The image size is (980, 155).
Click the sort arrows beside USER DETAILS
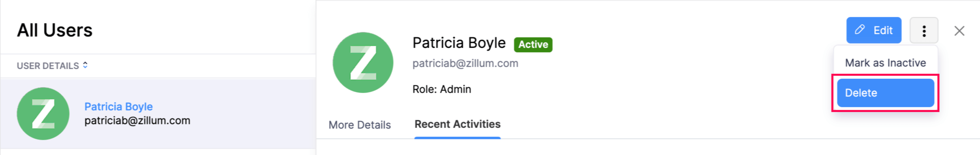coord(85,65)
